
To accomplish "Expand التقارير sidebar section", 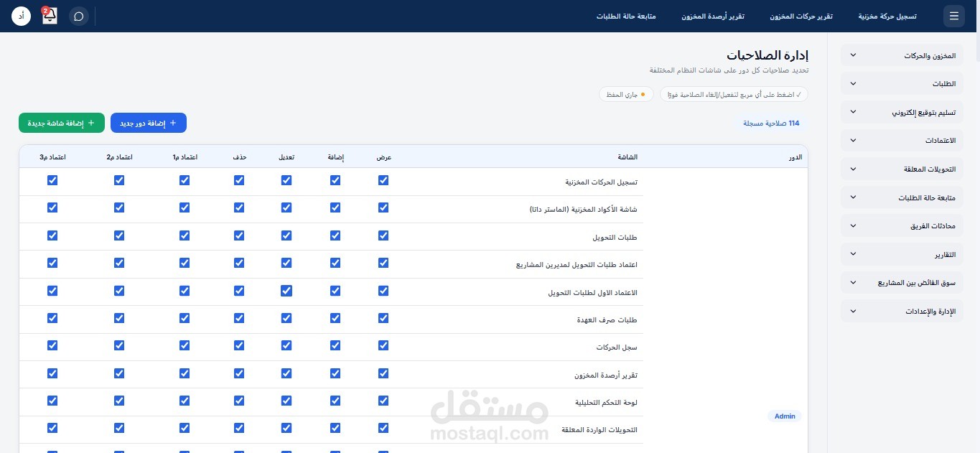I will [901, 254].
